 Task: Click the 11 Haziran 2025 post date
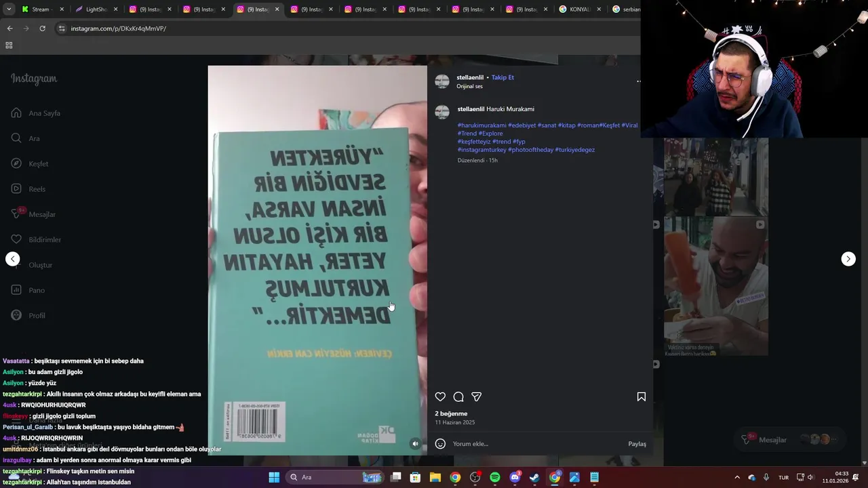point(455,422)
